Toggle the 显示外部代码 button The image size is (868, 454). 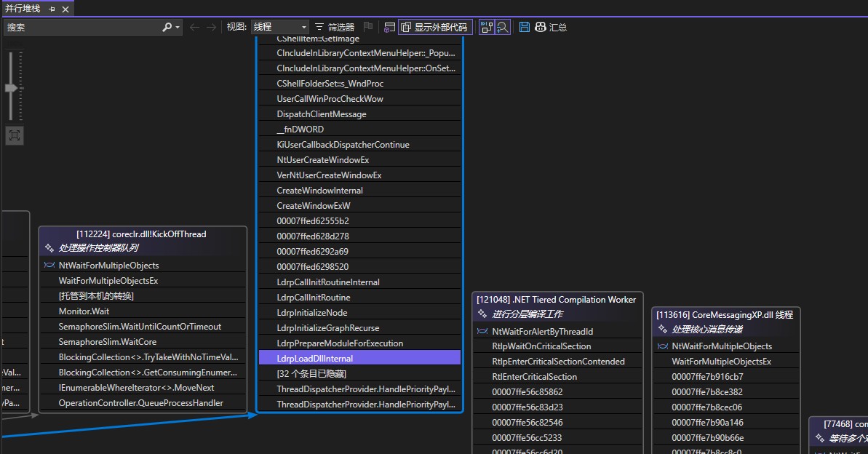tap(434, 27)
